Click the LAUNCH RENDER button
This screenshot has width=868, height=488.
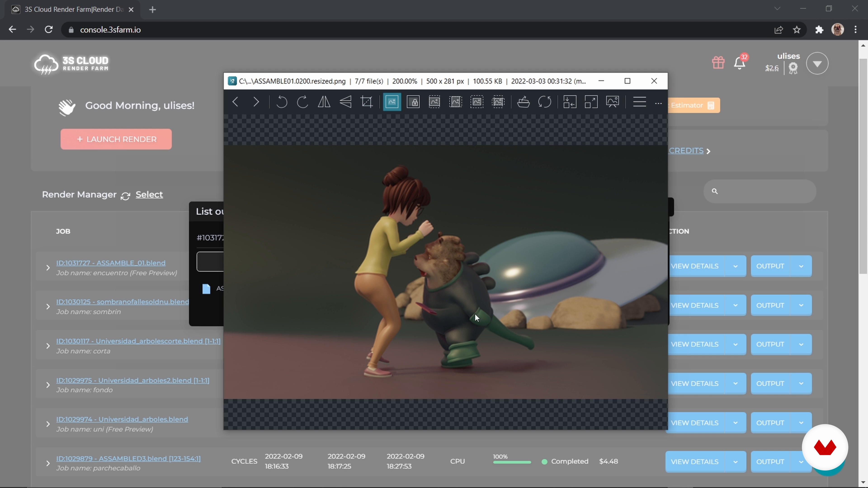pyautogui.click(x=116, y=139)
